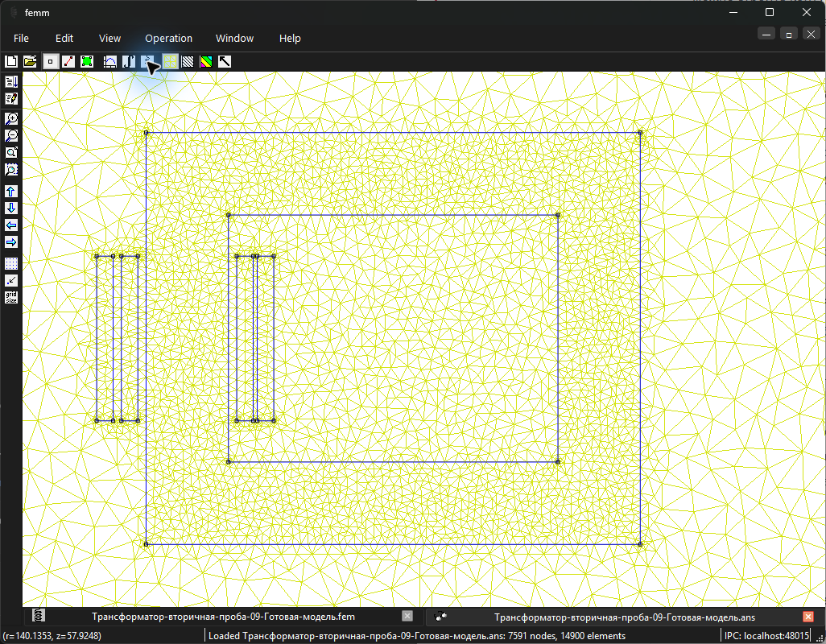826x644 pixels.
Task: Click the integral tool icon
Action: 129,62
